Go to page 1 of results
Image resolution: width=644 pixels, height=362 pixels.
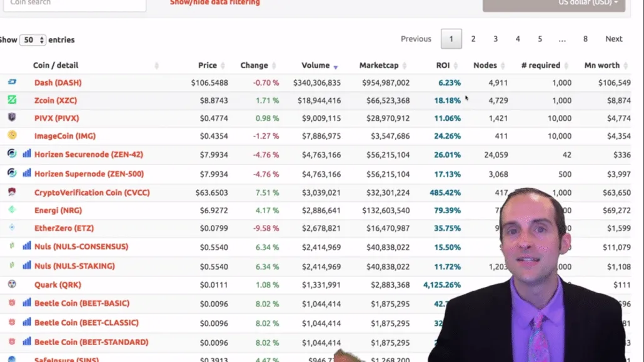pos(451,39)
